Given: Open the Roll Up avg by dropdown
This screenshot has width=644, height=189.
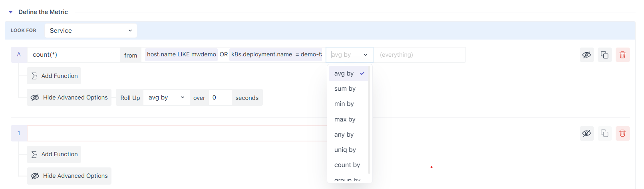Looking at the screenshot, I should point(166,97).
